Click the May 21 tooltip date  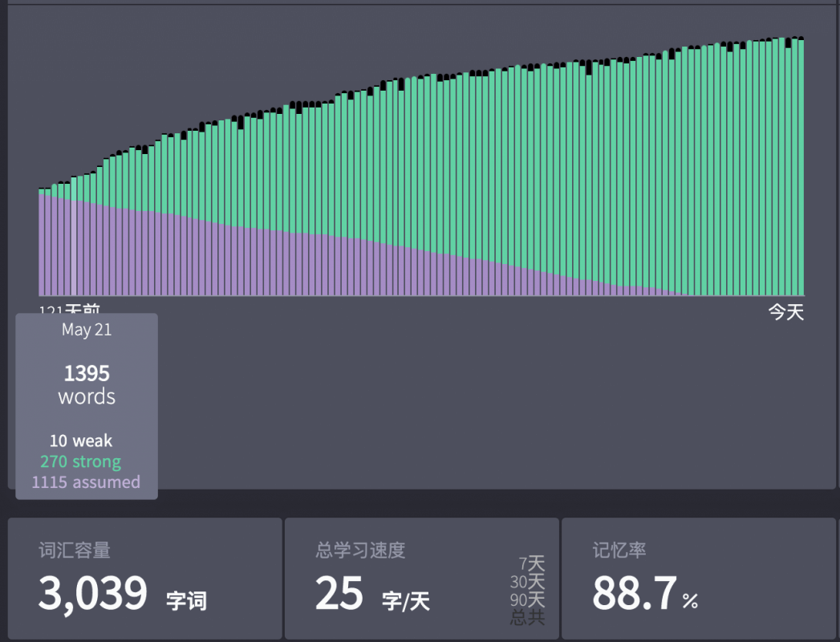click(x=87, y=330)
